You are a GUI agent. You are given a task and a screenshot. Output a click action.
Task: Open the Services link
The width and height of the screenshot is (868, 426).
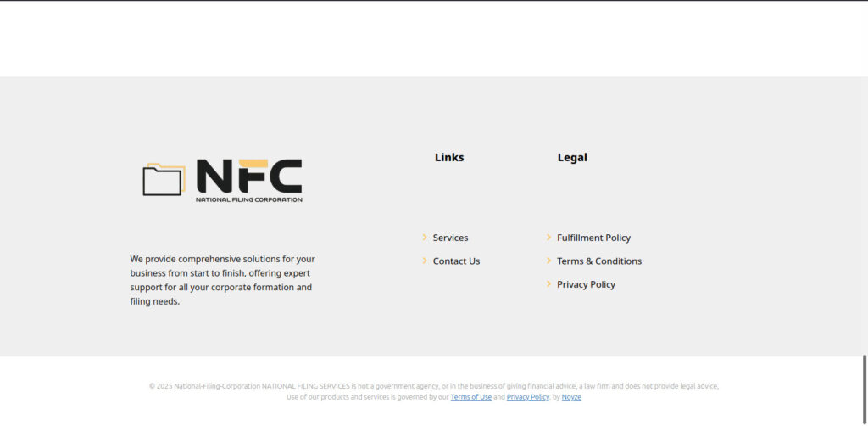click(450, 238)
